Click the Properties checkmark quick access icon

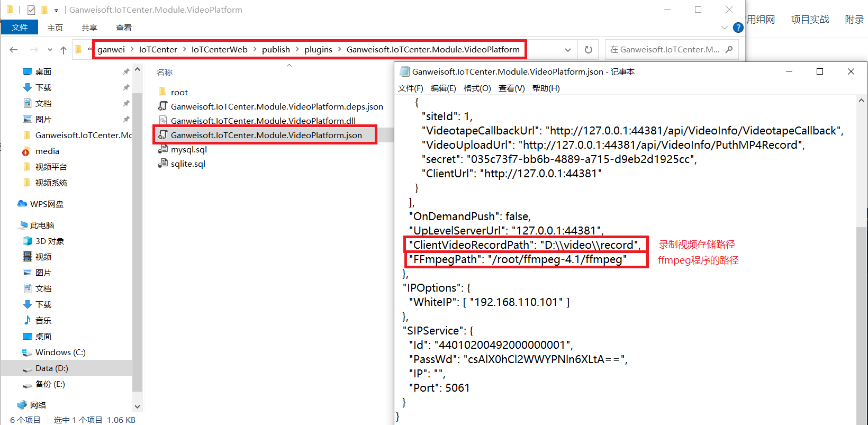31,10
